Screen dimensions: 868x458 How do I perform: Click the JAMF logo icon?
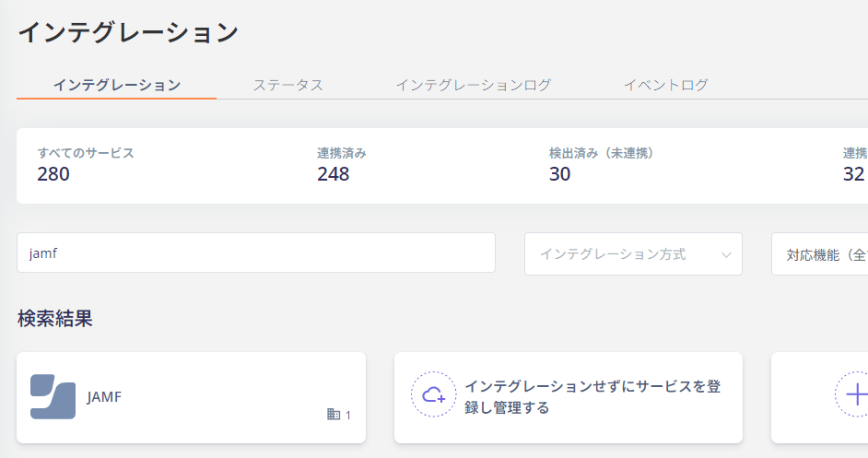coord(53,396)
